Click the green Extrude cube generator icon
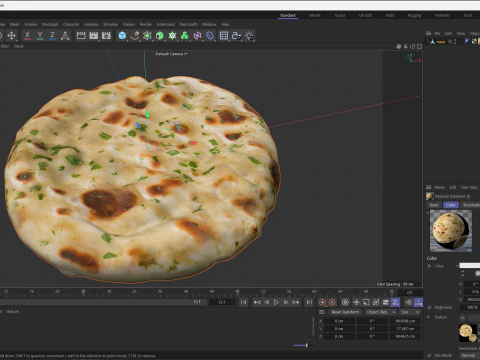Viewport: 480px width, 360px height. [x=160, y=35]
